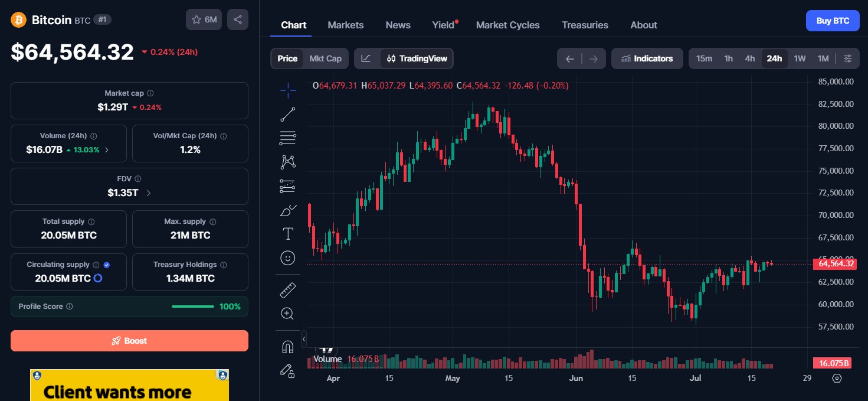Select the 1M interval
Image resolution: width=868 pixels, height=401 pixels.
click(x=823, y=58)
